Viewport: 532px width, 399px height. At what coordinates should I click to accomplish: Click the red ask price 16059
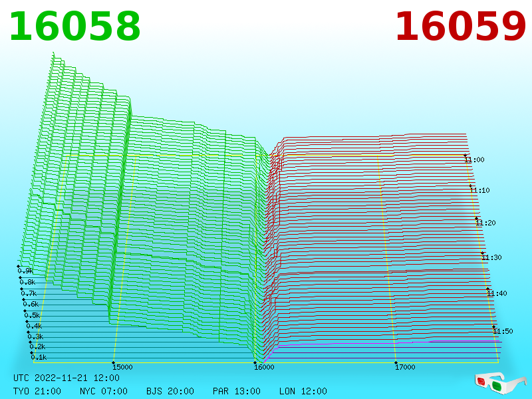coord(460,27)
